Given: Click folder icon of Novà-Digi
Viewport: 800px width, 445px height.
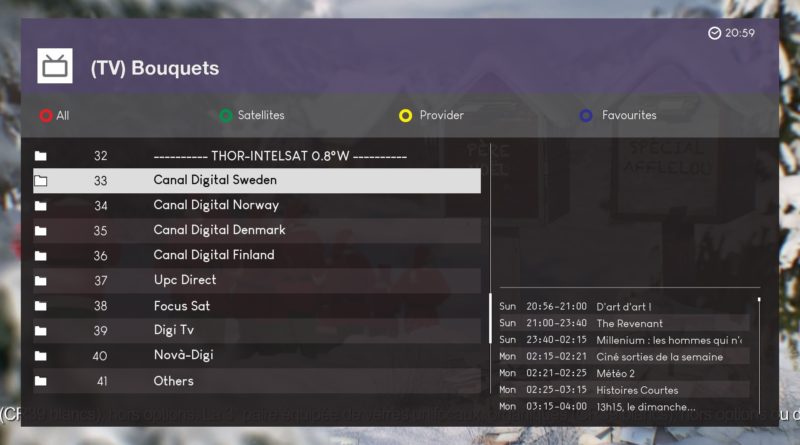Looking at the screenshot, I should (41, 356).
